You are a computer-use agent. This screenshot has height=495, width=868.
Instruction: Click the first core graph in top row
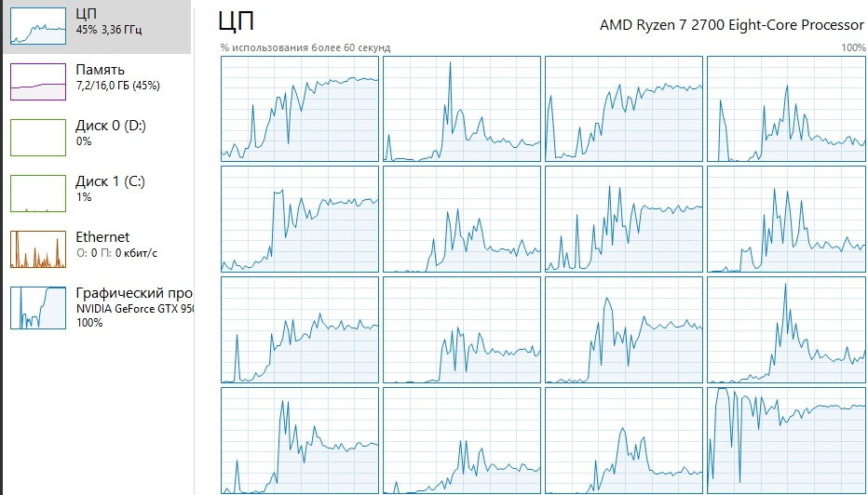click(300, 108)
